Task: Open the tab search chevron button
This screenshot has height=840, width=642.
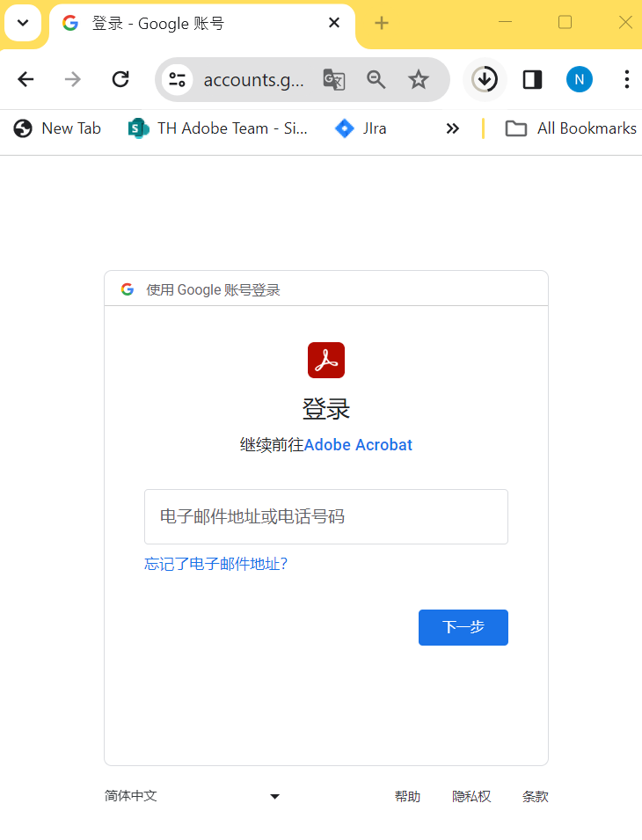Action: (x=23, y=23)
